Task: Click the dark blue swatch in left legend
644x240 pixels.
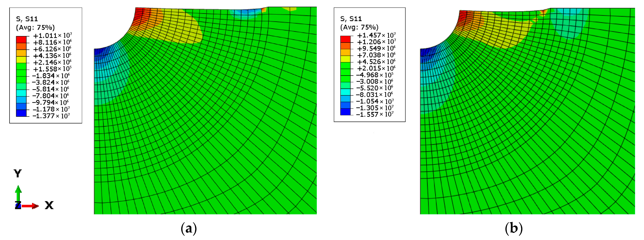Action: tap(21, 113)
